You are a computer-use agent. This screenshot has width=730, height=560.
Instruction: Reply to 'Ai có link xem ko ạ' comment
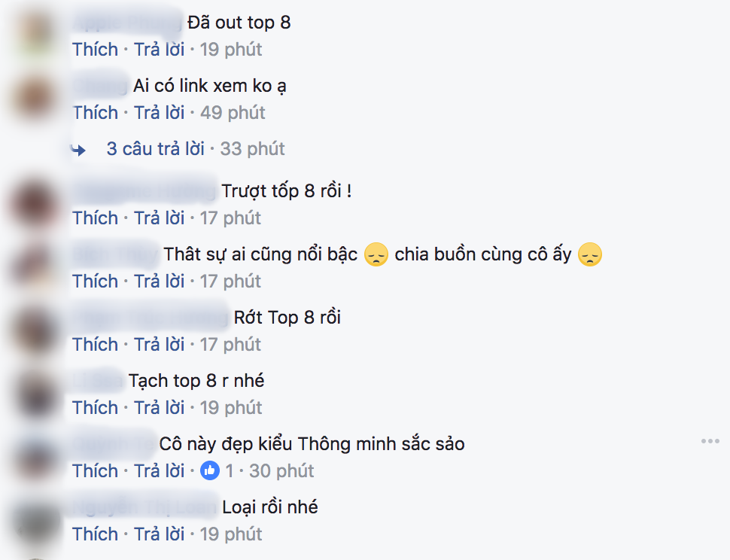pyautogui.click(x=160, y=113)
